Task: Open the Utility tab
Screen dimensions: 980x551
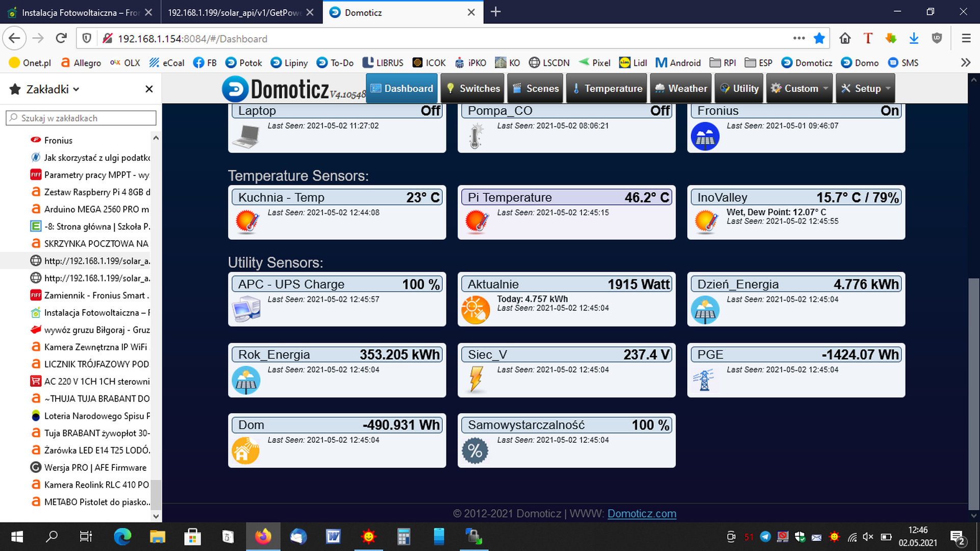Action: [x=739, y=88]
